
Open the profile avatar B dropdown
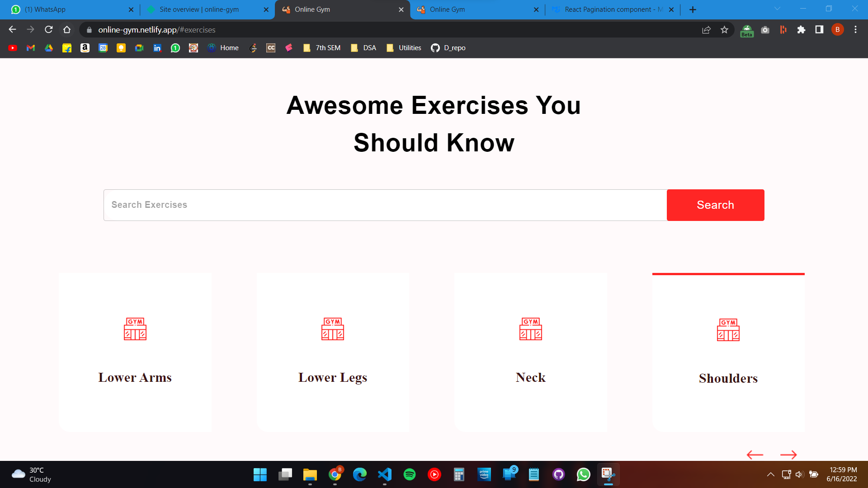[837, 29]
